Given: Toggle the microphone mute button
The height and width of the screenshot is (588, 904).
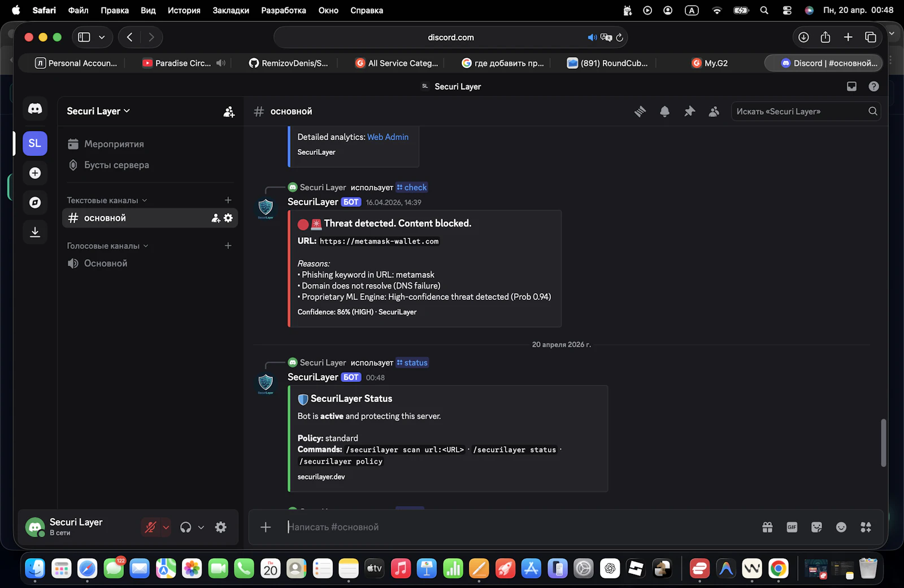Looking at the screenshot, I should click(x=150, y=527).
